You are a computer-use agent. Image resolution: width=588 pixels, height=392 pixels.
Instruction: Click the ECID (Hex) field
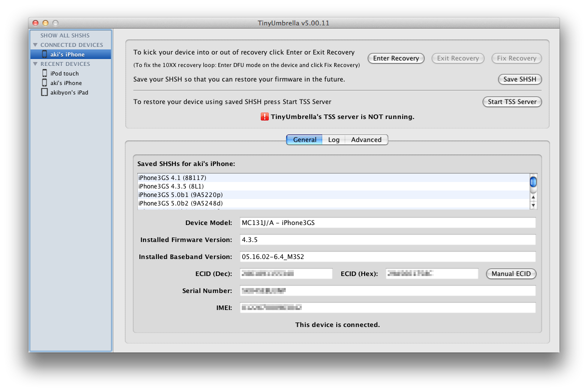[432, 273]
